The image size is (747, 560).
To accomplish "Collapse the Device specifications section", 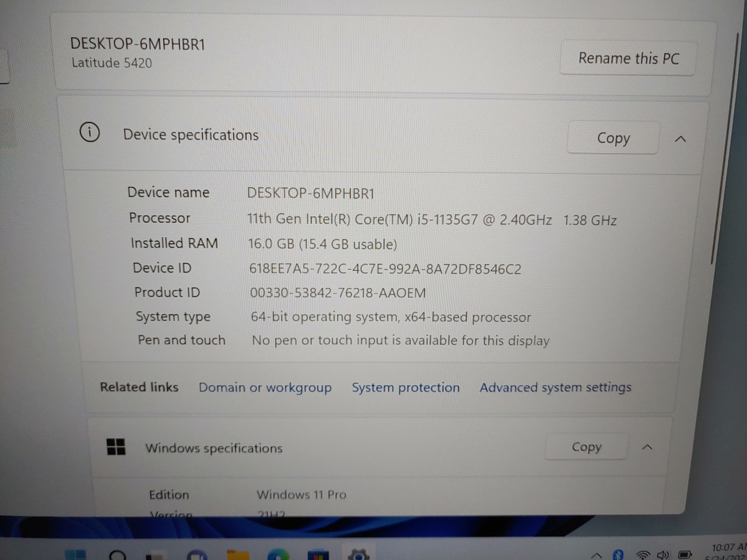I will pos(681,139).
